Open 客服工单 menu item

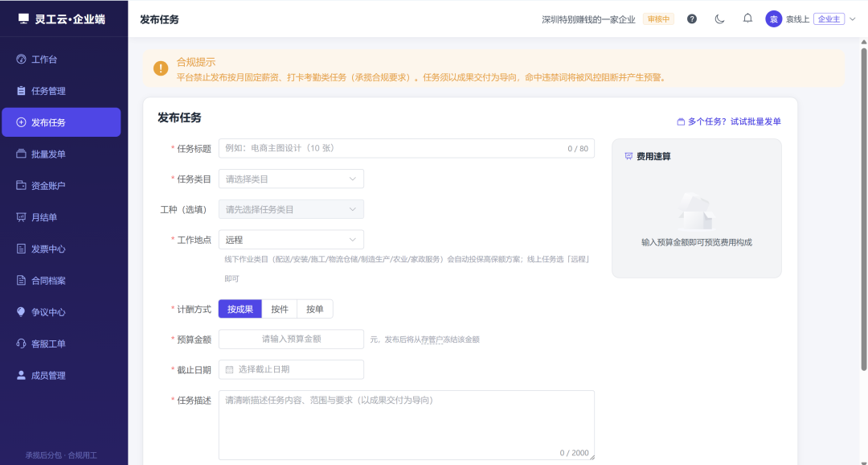pyautogui.click(x=61, y=344)
